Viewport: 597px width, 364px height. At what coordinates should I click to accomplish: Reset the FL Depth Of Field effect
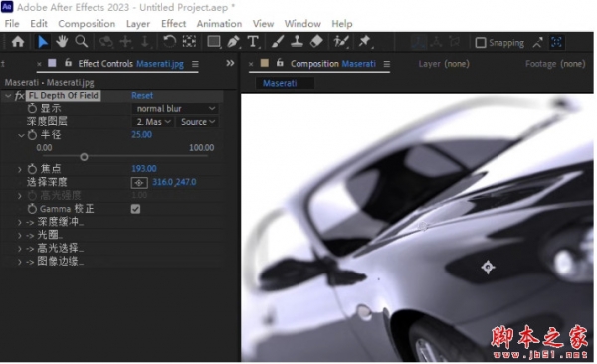[x=142, y=95]
